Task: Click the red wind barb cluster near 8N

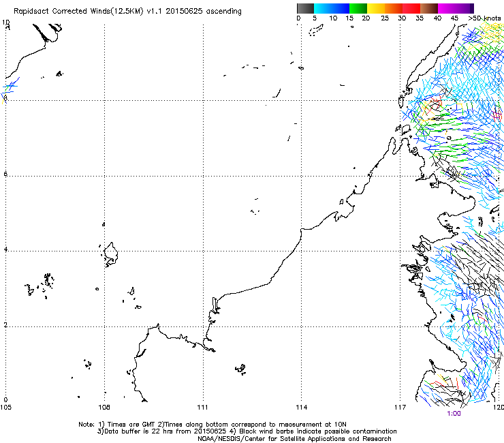Action: (435, 104)
